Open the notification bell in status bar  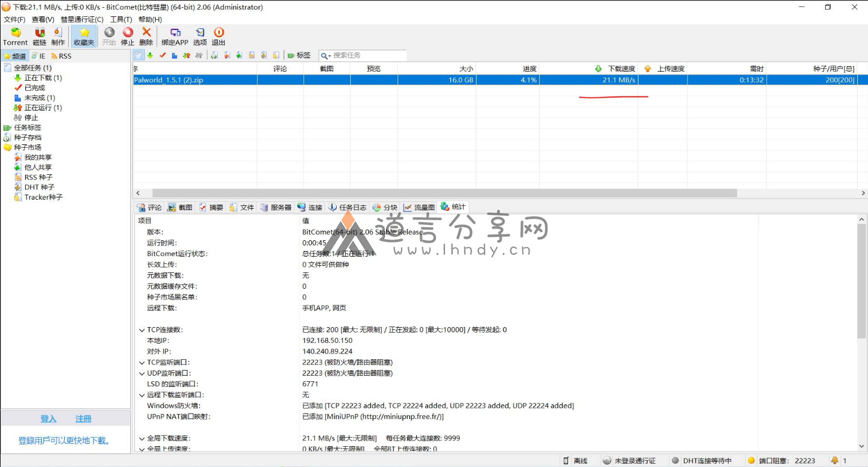pos(835,460)
